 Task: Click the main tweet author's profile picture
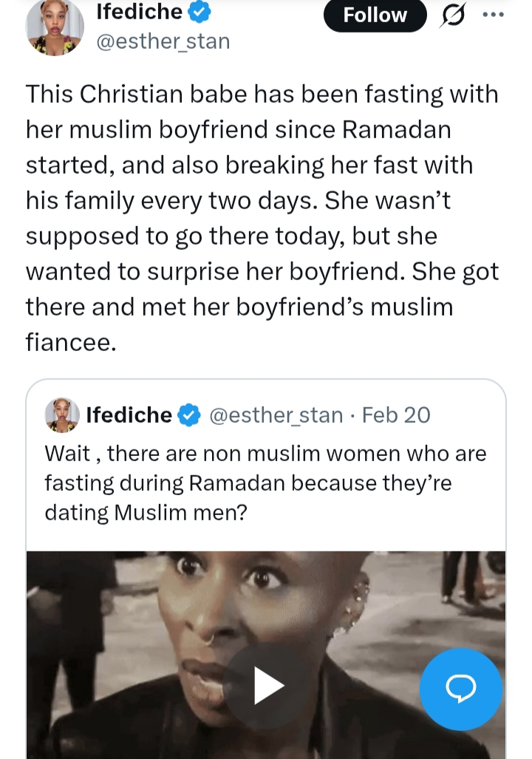(54, 27)
